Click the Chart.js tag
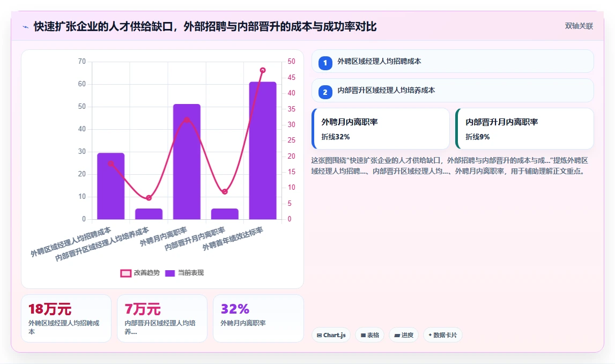 click(x=331, y=335)
